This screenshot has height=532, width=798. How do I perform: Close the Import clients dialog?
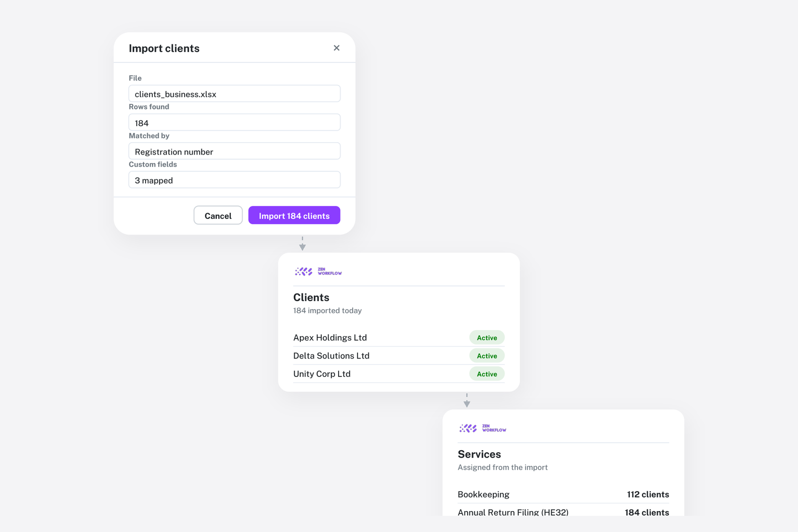pyautogui.click(x=337, y=48)
